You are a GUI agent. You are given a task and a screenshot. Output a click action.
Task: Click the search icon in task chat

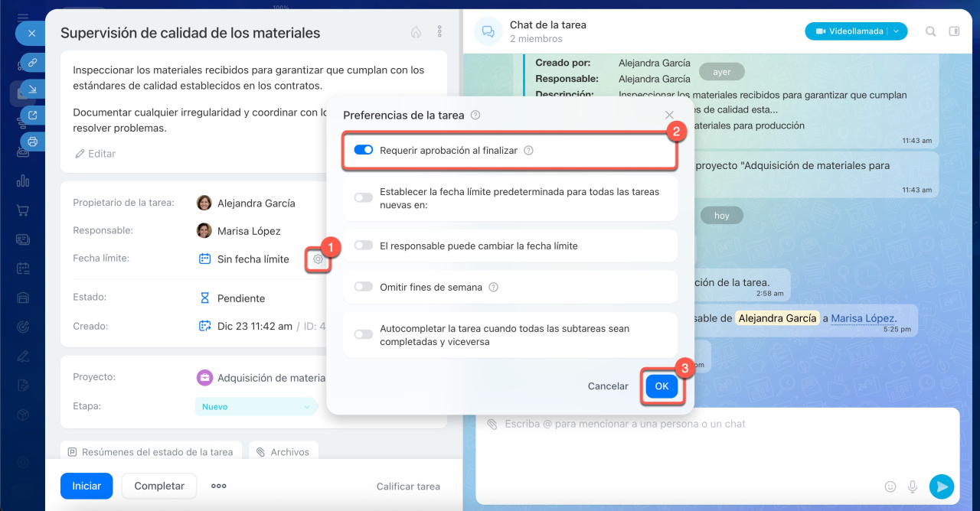pyautogui.click(x=930, y=31)
